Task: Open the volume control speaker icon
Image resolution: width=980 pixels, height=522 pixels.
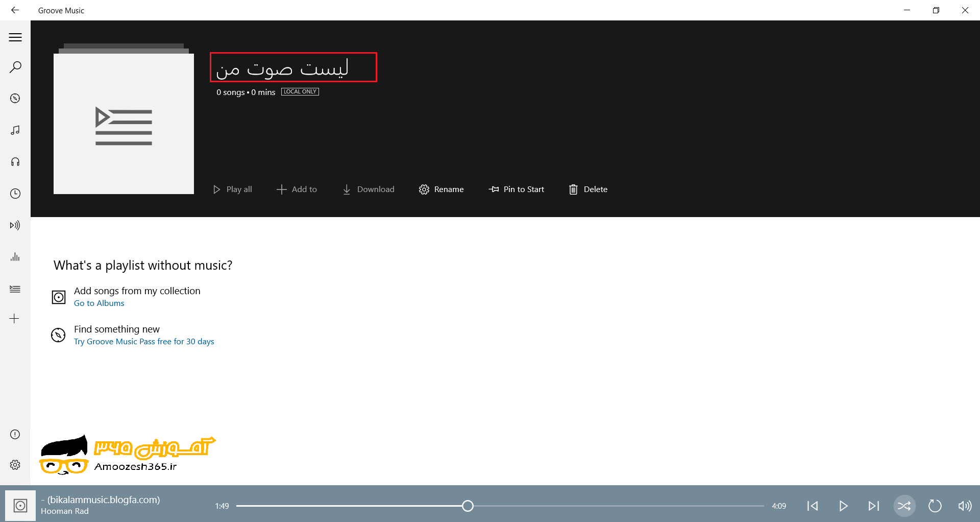Action: coord(964,506)
